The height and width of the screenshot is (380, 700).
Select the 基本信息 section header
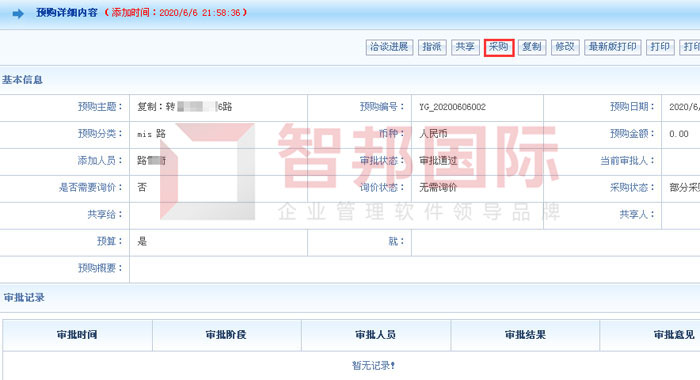(x=22, y=80)
